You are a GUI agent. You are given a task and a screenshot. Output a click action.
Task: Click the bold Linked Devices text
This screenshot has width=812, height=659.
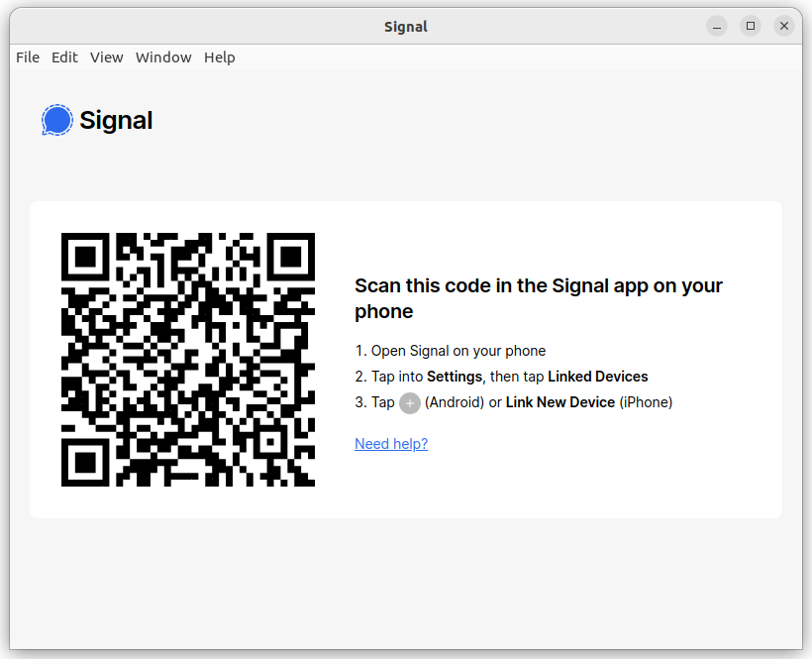[x=597, y=377]
